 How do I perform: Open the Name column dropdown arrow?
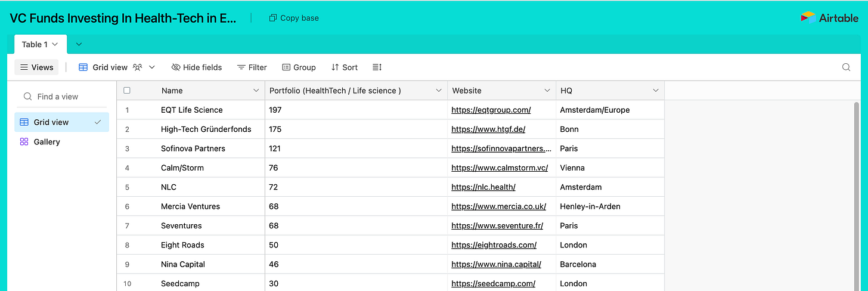[x=256, y=91]
